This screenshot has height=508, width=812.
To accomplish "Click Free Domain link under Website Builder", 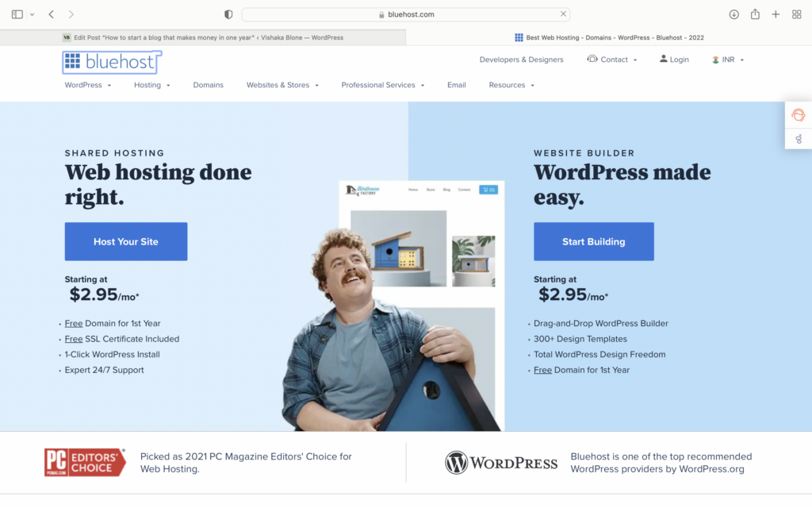I will point(542,370).
